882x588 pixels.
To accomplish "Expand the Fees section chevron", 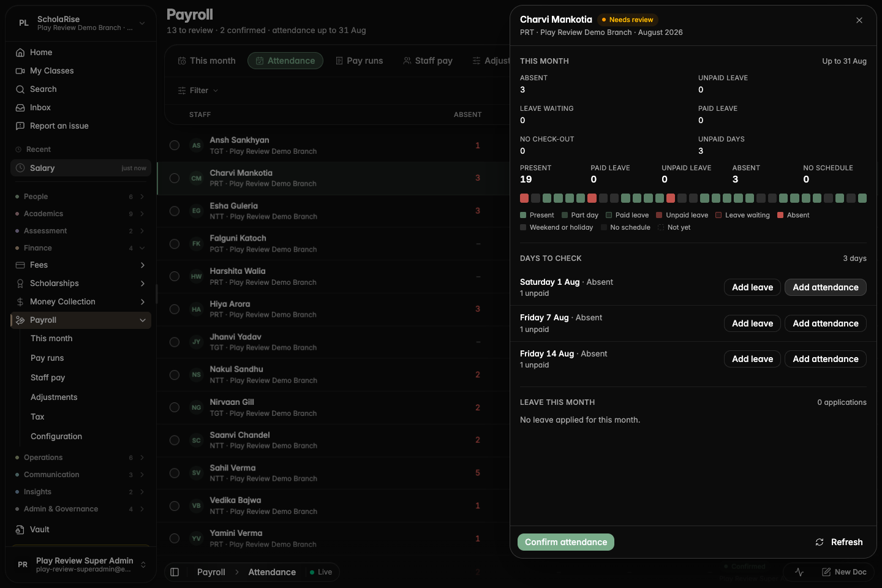I will 143,265.
